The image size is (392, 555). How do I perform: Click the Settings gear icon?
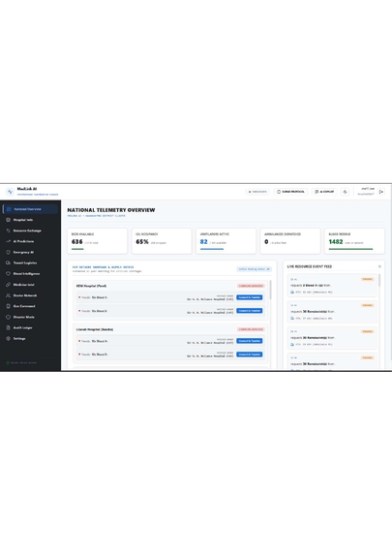tap(8, 339)
